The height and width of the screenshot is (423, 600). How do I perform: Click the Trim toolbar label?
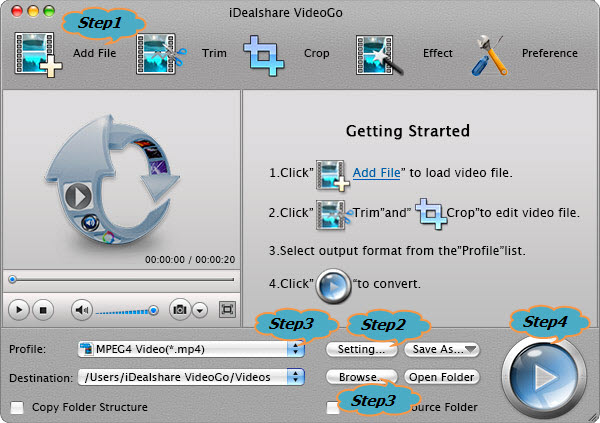(214, 53)
